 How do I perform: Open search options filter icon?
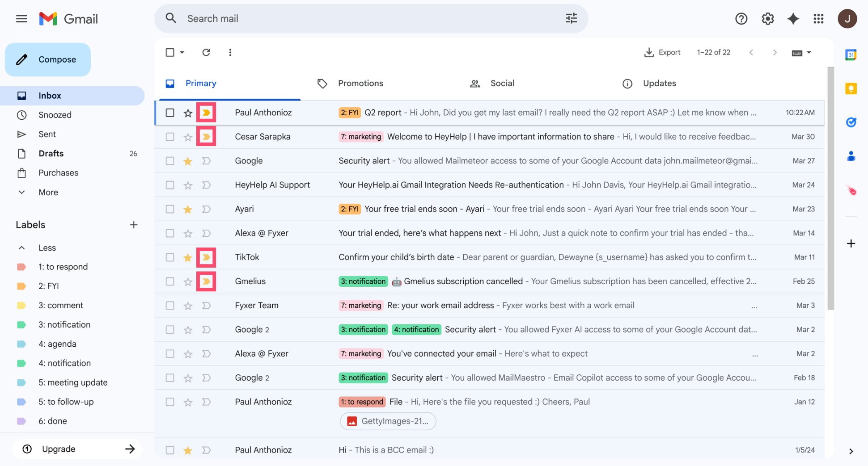[x=571, y=18]
